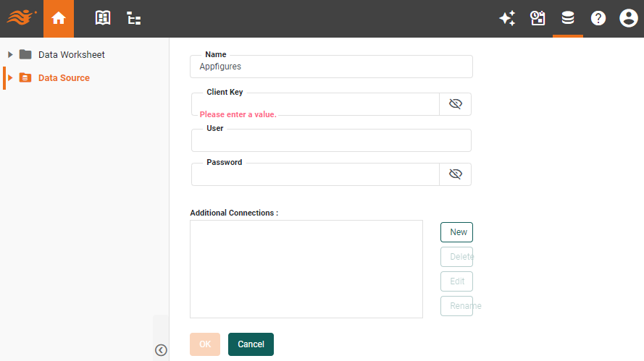Expand the Data Worksheet tree arrow
This screenshot has width=644, height=361.
[x=10, y=55]
